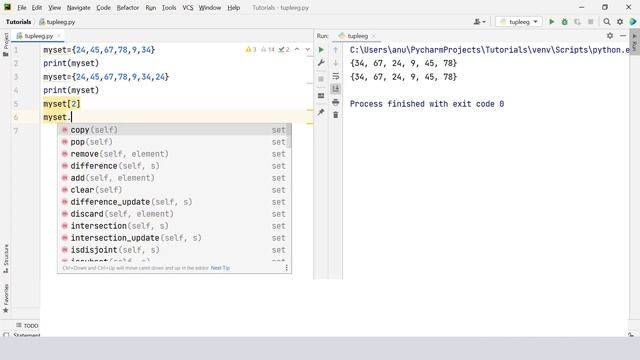640x360 pixels.
Task: Open the Edit menu
Action: click(x=37, y=7)
